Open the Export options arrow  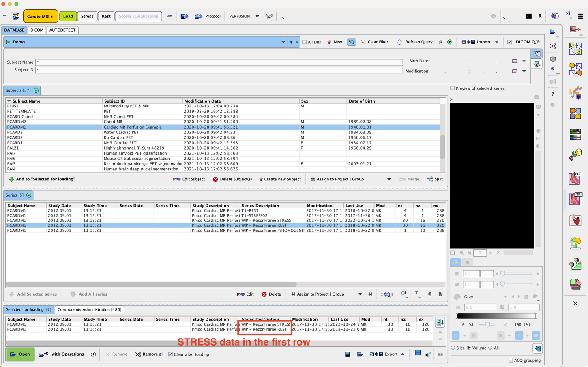coord(402,354)
